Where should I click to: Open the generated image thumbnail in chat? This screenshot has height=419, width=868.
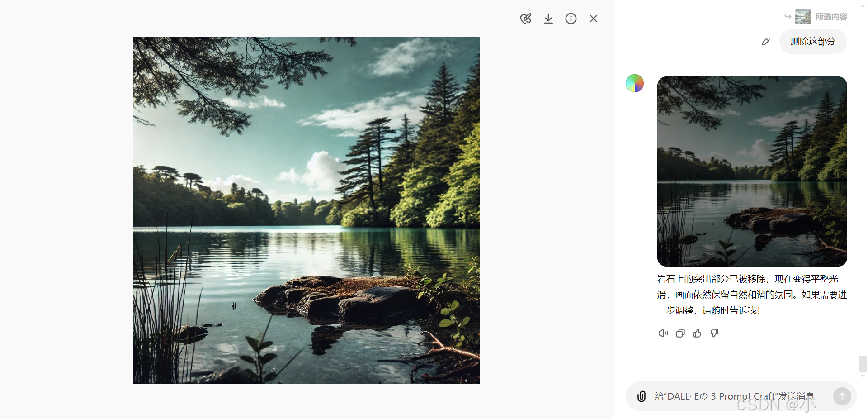tap(752, 171)
